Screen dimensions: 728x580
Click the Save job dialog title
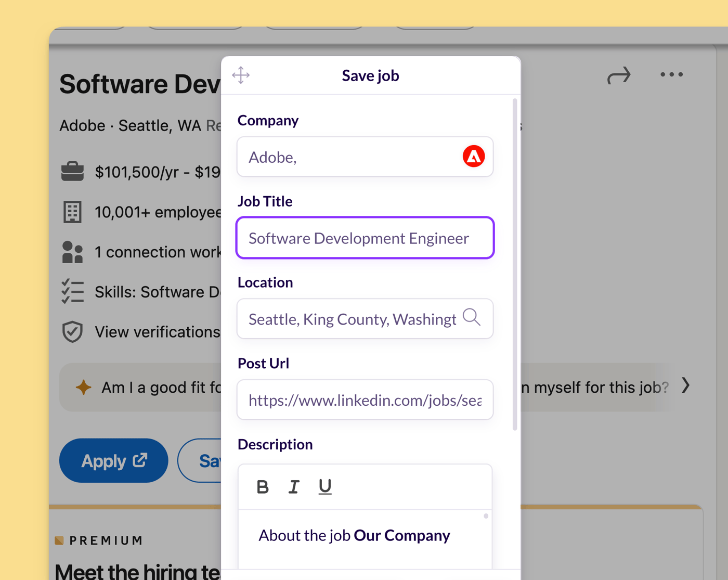pyautogui.click(x=370, y=75)
